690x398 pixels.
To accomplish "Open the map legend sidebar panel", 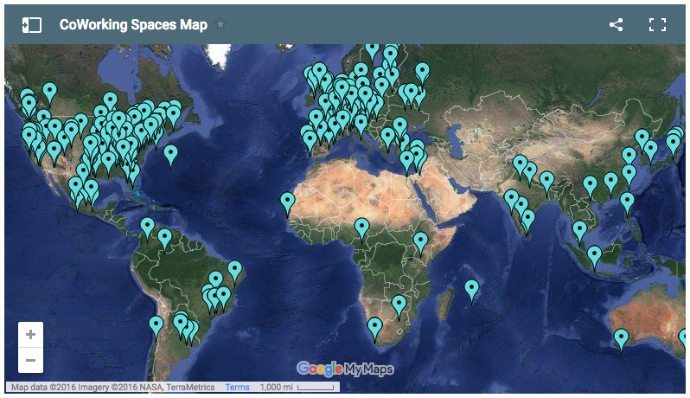I will point(32,25).
